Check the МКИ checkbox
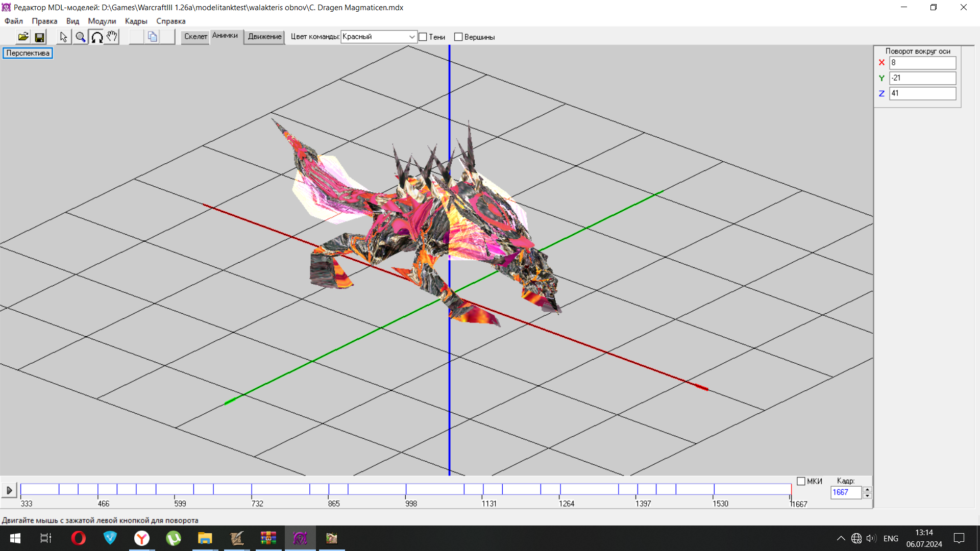The width and height of the screenshot is (980, 551). click(x=801, y=481)
